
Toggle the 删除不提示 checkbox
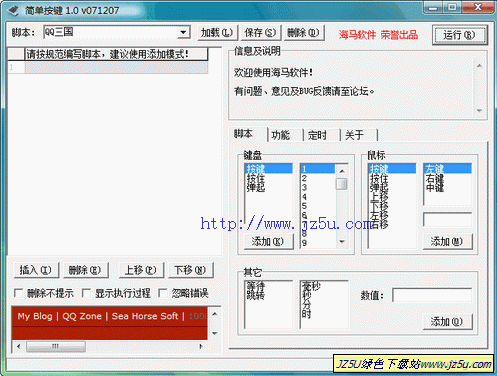pos(18,293)
